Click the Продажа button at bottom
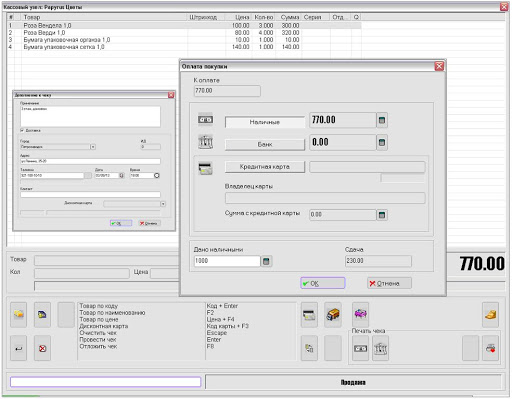512x399 pixels. 353,382
